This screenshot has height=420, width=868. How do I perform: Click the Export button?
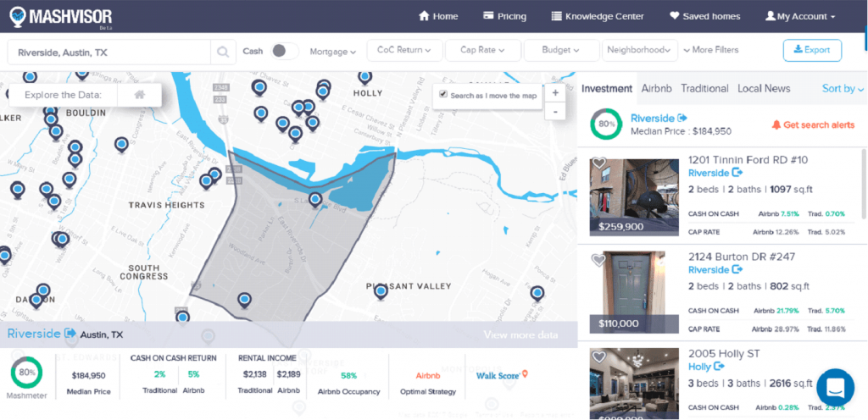pyautogui.click(x=812, y=50)
